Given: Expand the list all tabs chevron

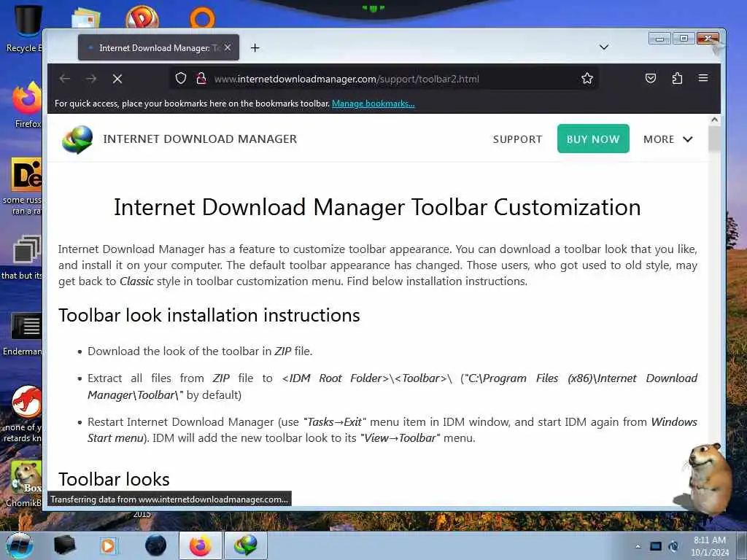Looking at the screenshot, I should [603, 47].
